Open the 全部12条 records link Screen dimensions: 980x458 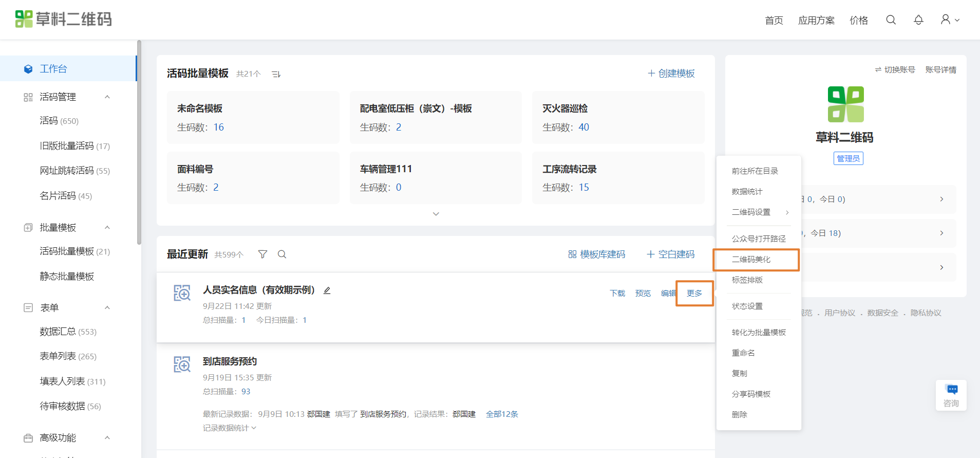pyautogui.click(x=502, y=414)
